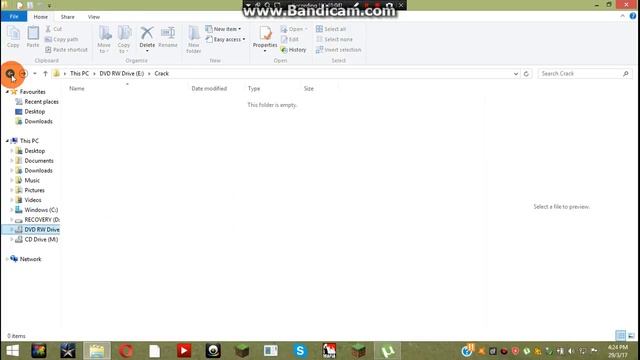Expand address bar history dropdown
Image resolution: width=640 pixels, height=360 pixels.
coord(516,73)
